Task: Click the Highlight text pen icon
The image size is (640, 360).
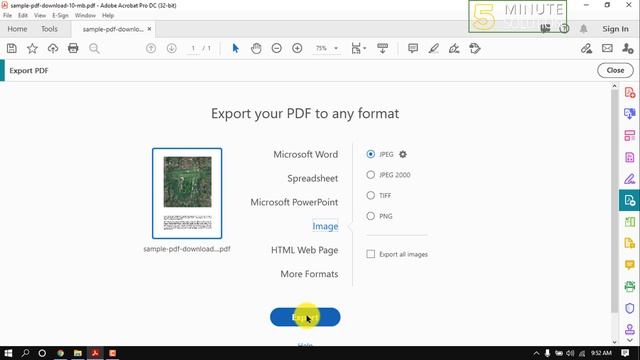Action: [433, 48]
